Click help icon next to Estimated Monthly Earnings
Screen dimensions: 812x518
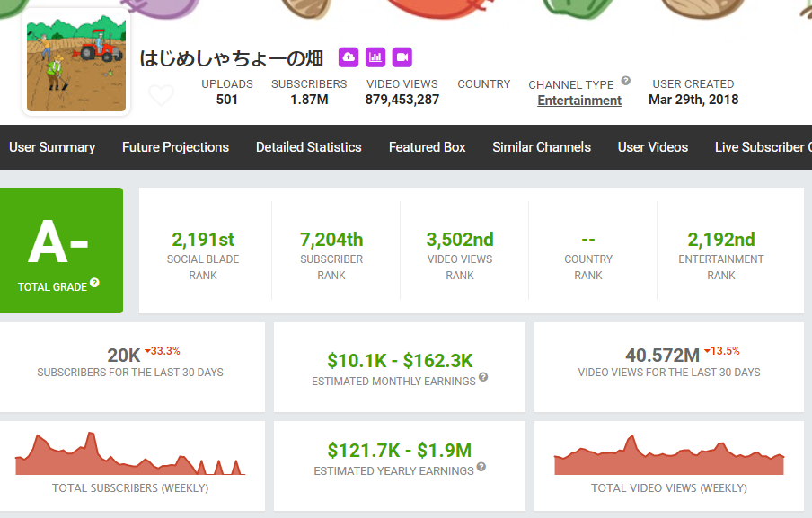point(483,378)
